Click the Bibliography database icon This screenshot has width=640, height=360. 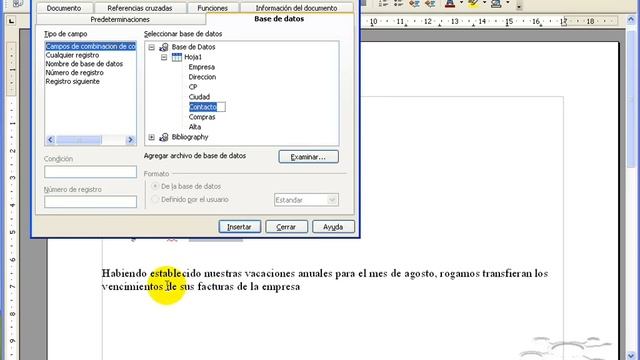[x=164, y=137]
